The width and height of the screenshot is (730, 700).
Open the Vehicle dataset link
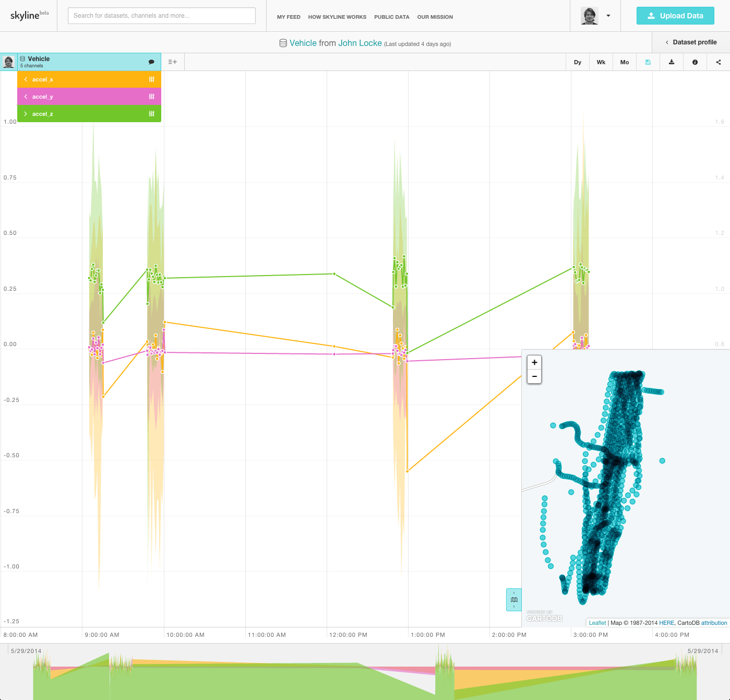coord(303,43)
